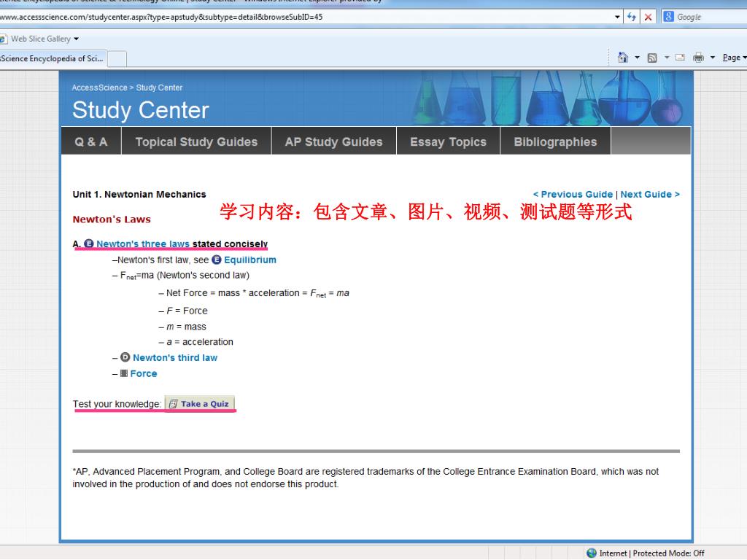Open Newton's three laws article link
This screenshot has width=747, height=560.
pos(143,244)
